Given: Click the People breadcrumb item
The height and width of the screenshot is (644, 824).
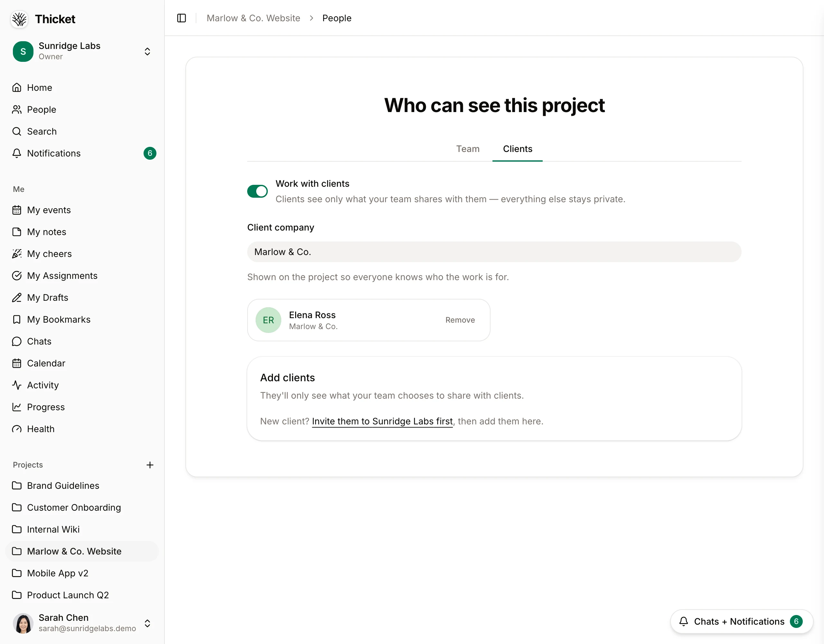Looking at the screenshot, I should pos(337,18).
